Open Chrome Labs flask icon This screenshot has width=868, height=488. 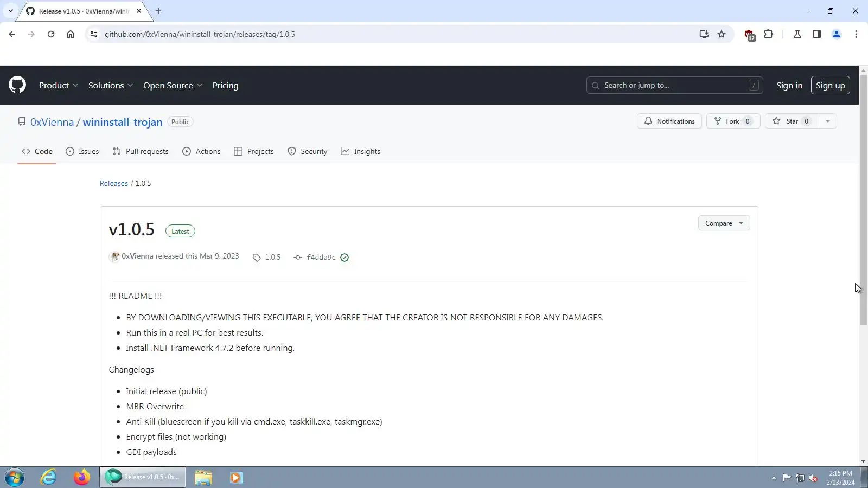pos(797,34)
